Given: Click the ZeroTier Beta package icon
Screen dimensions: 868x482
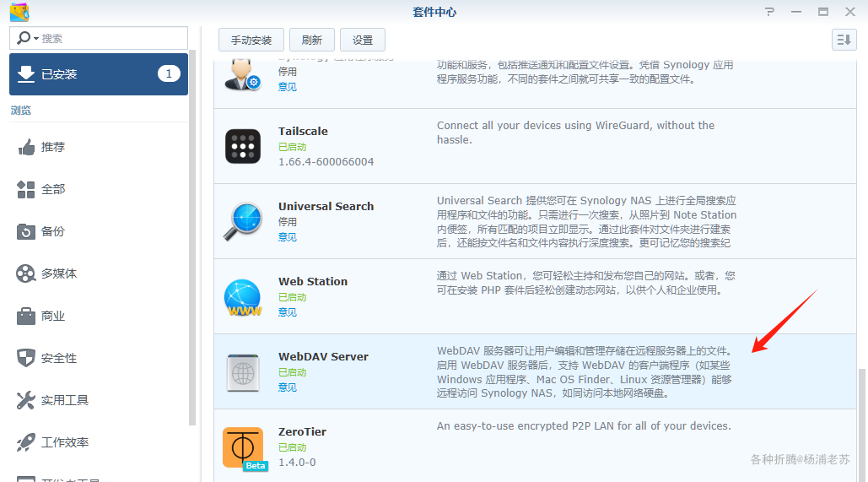Looking at the screenshot, I should pyautogui.click(x=244, y=449).
